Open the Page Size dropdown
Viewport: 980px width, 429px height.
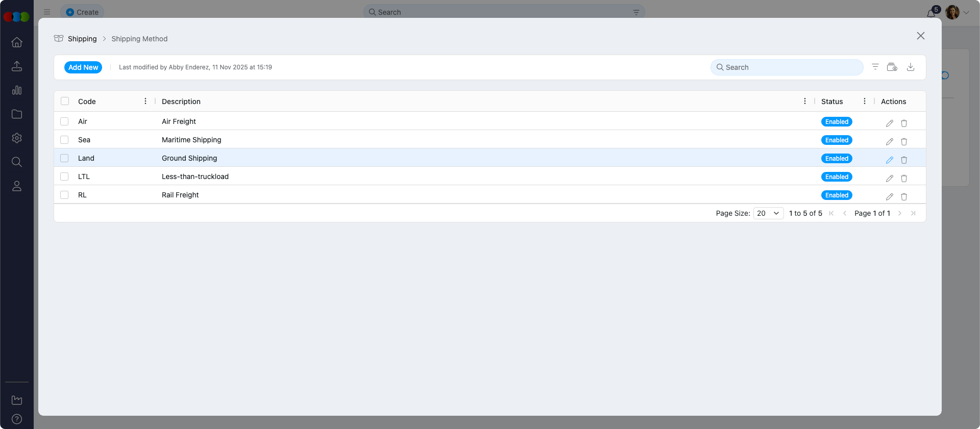[x=768, y=213]
